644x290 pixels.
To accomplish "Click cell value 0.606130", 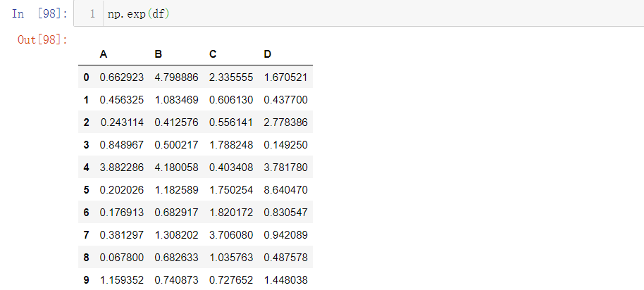I will pos(231,100).
